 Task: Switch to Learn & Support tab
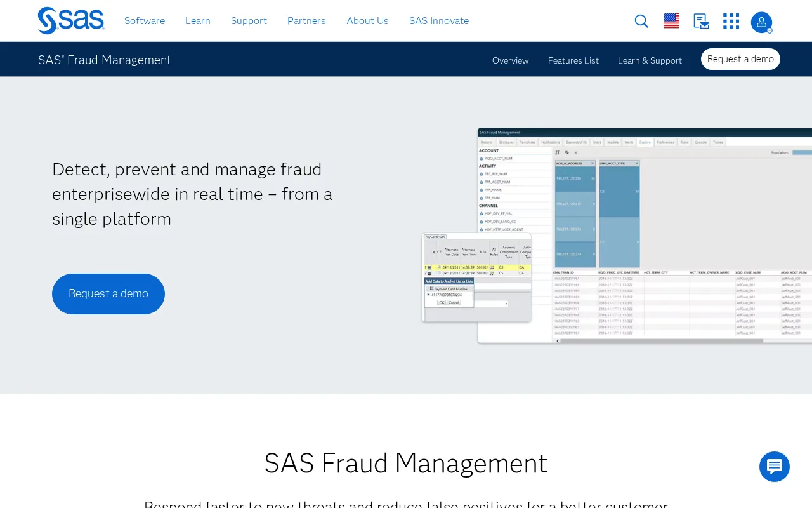coord(650,60)
